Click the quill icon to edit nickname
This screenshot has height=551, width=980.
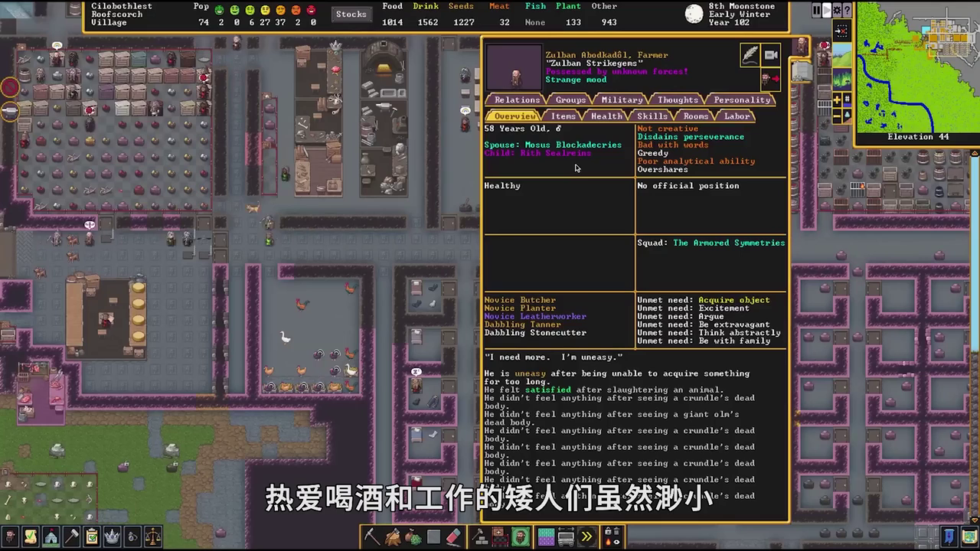point(750,54)
